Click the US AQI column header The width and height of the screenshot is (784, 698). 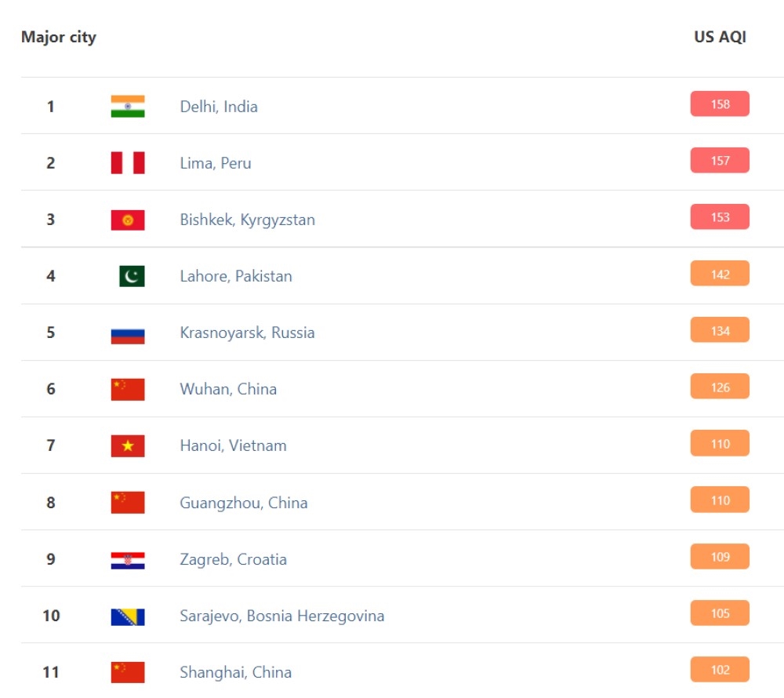pos(720,37)
